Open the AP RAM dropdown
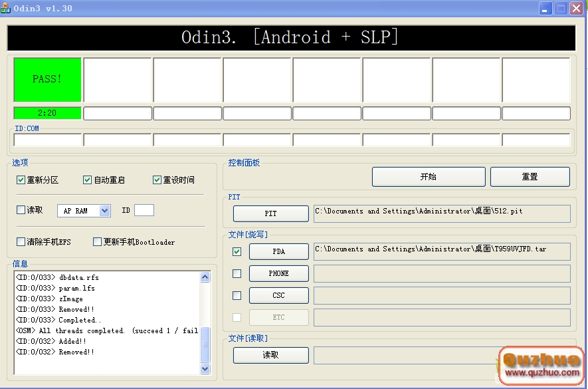The image size is (588, 389). coord(104,211)
